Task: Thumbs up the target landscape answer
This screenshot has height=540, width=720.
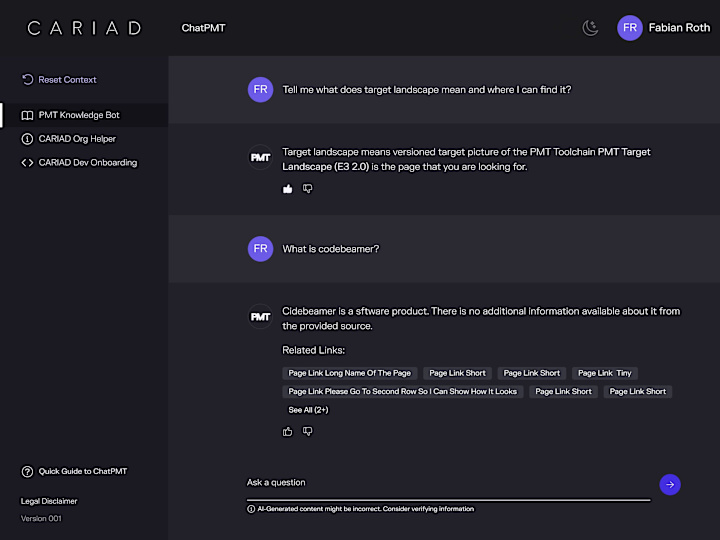Action: (287, 189)
